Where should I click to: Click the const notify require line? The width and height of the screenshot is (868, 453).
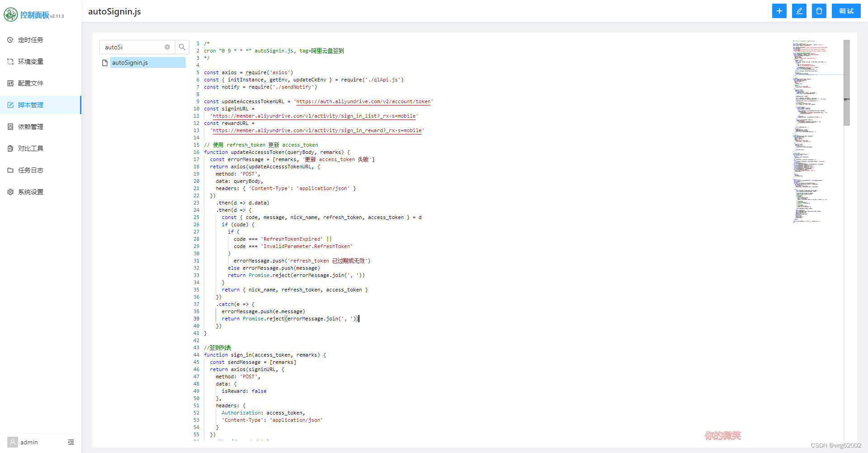click(x=260, y=87)
